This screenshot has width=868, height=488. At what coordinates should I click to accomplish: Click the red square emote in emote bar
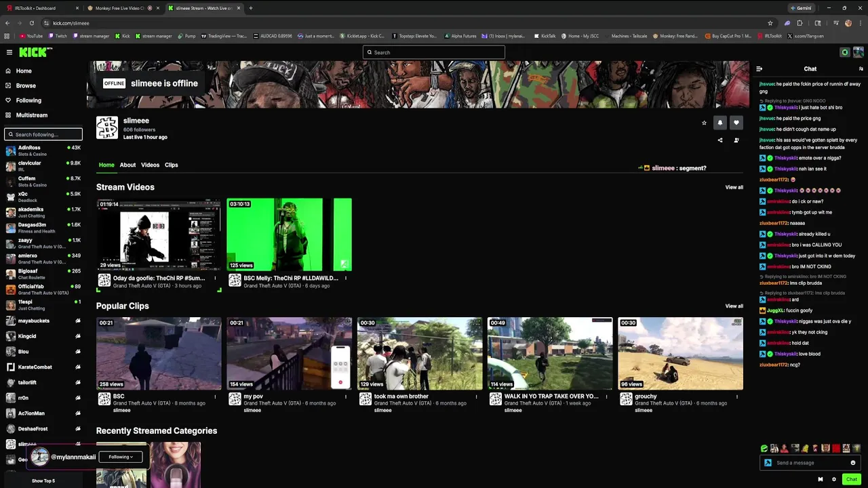[x=836, y=448]
